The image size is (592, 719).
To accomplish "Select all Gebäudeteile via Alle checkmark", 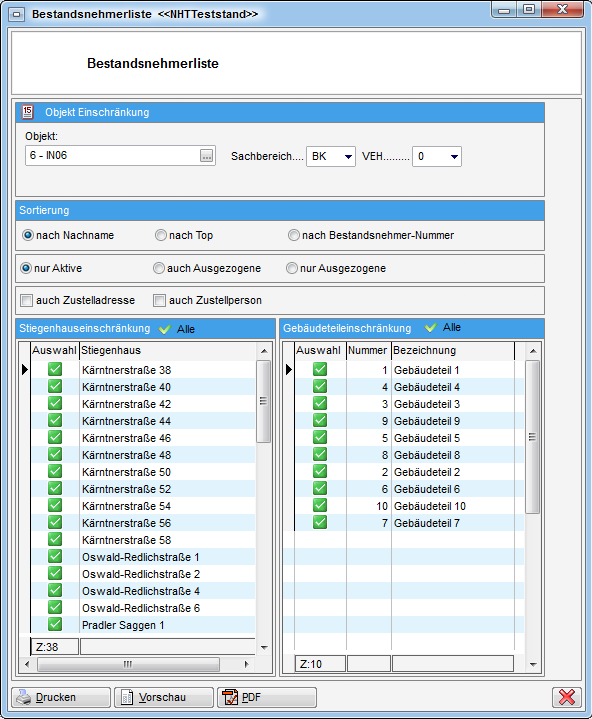I will 431,327.
